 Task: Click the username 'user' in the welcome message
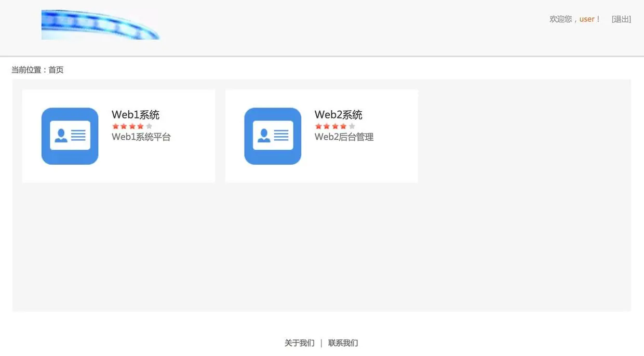[586, 19]
